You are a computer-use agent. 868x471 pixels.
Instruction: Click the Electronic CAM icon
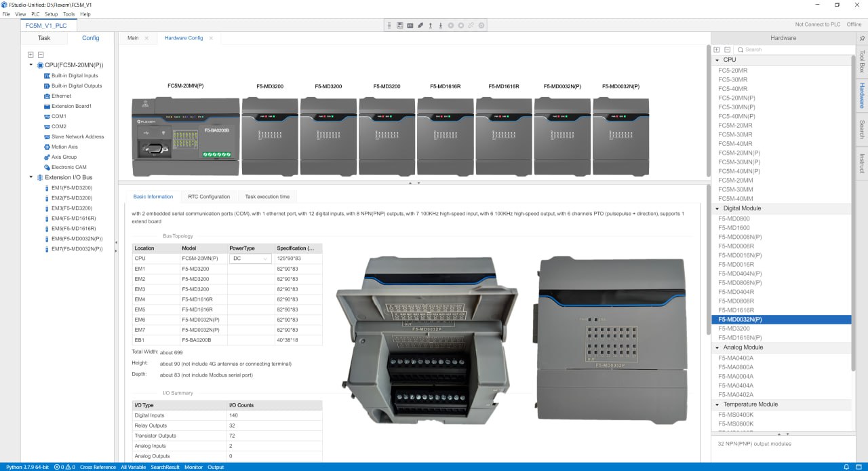click(47, 168)
